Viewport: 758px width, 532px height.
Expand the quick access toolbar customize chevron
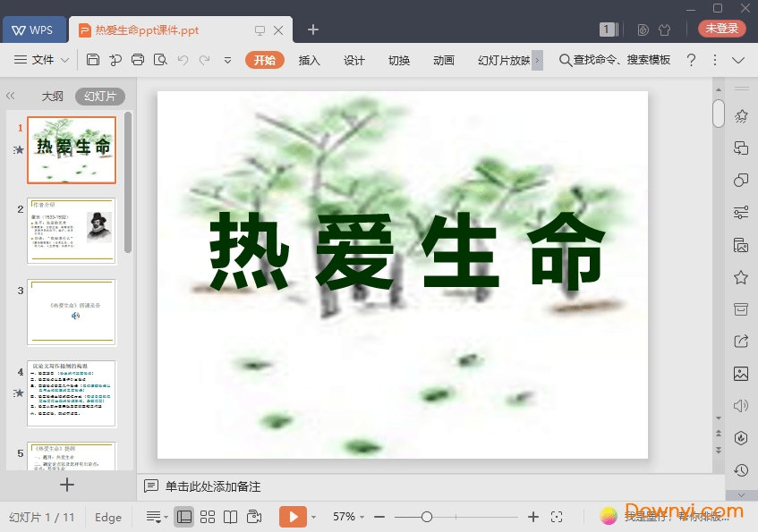click(226, 60)
